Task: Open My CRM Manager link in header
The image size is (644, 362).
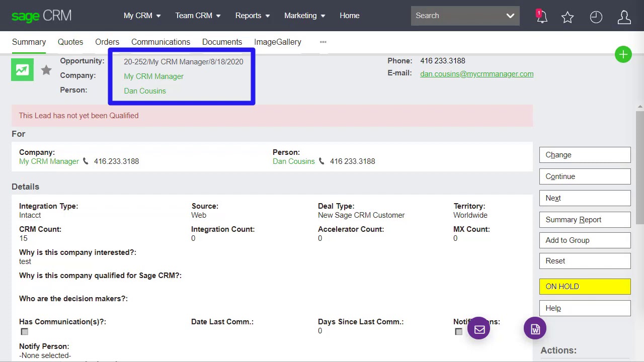Action: tap(153, 76)
